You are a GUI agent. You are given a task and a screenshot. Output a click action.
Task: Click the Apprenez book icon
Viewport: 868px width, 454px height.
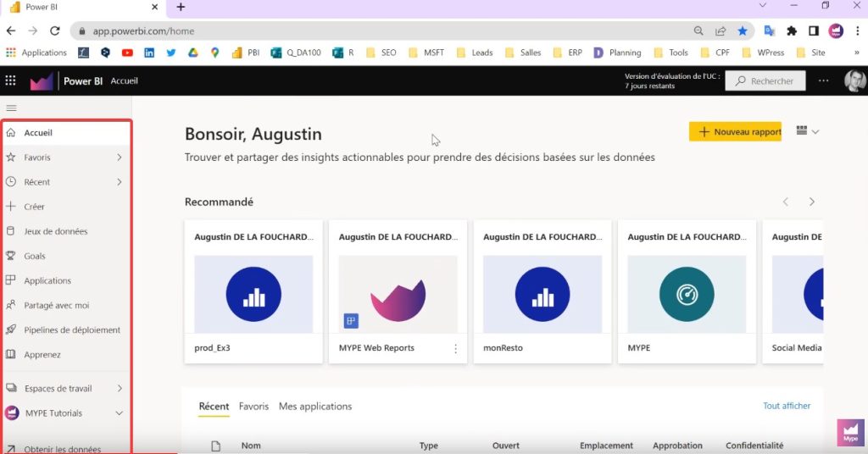(10, 354)
